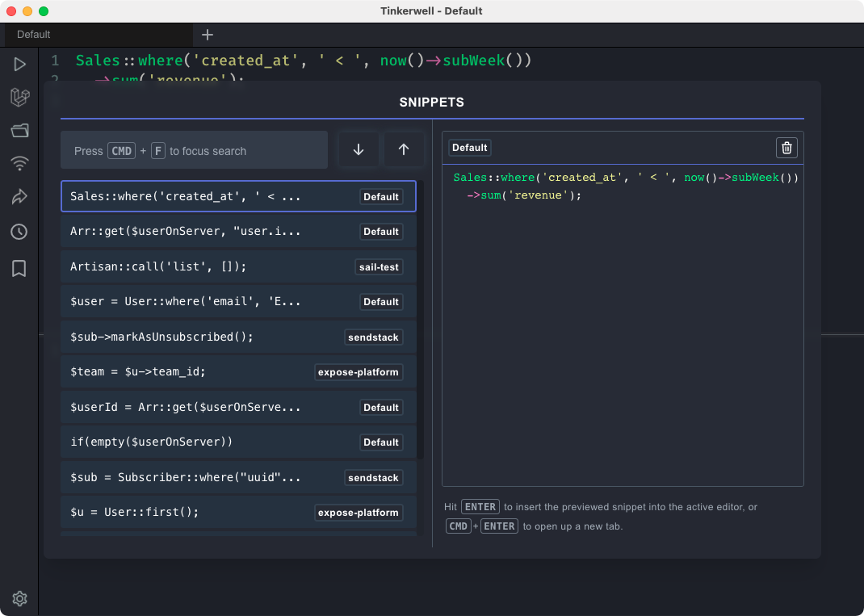Add a new tab with plus button

pos(208,35)
